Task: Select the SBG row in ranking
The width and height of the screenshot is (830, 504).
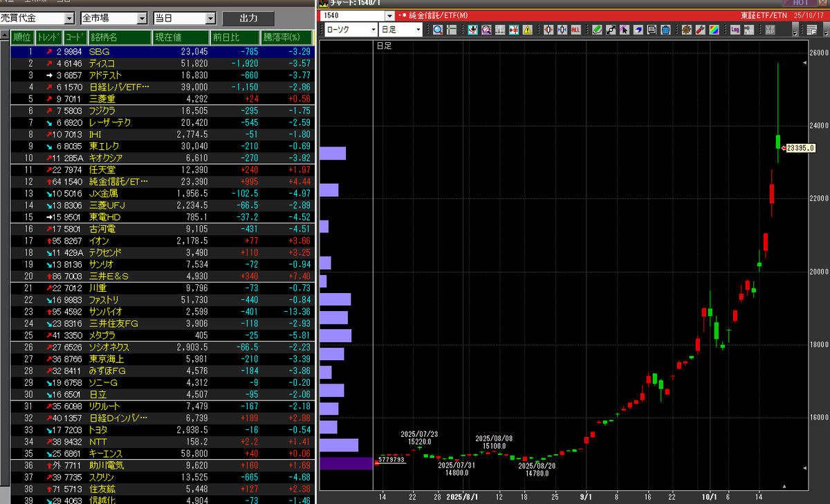Action: click(x=162, y=51)
